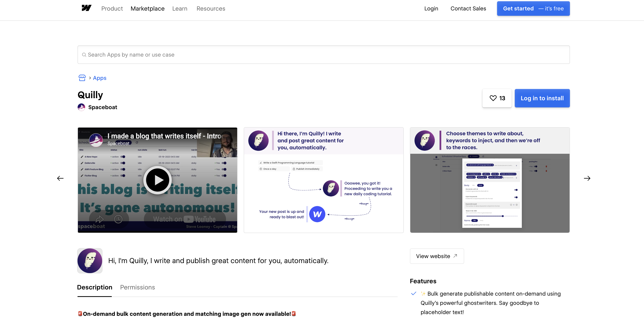The width and height of the screenshot is (644, 321).
Task: Go to Apps breadcrumb link
Action: (x=99, y=78)
